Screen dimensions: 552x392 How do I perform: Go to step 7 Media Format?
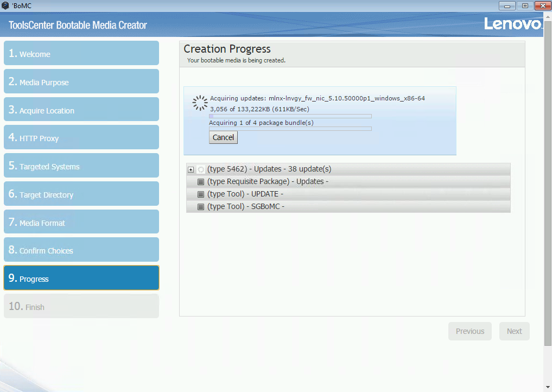(81, 222)
